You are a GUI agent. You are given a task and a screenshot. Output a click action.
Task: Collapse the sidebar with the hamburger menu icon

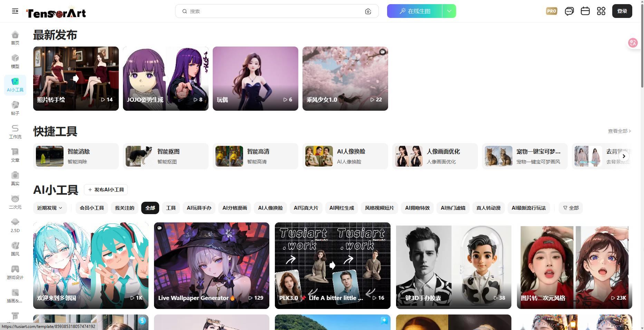pos(15,11)
